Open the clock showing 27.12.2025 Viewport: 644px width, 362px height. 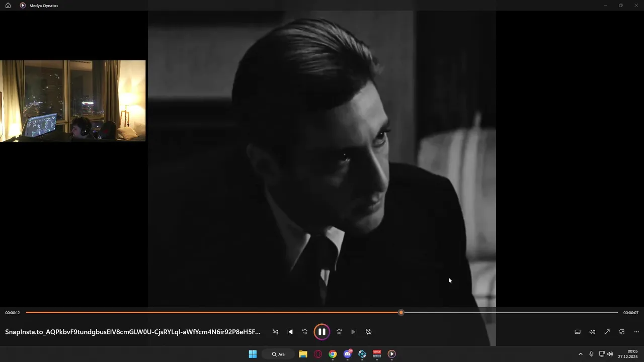[x=628, y=354]
